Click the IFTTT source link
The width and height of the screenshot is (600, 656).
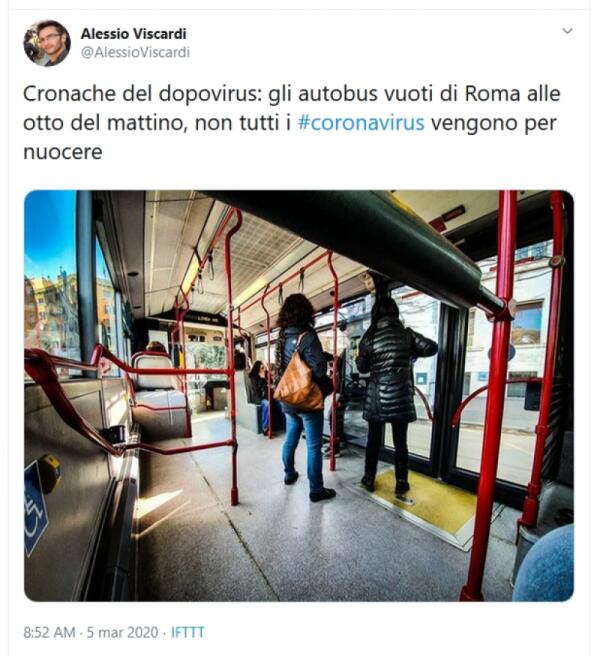click(x=188, y=632)
